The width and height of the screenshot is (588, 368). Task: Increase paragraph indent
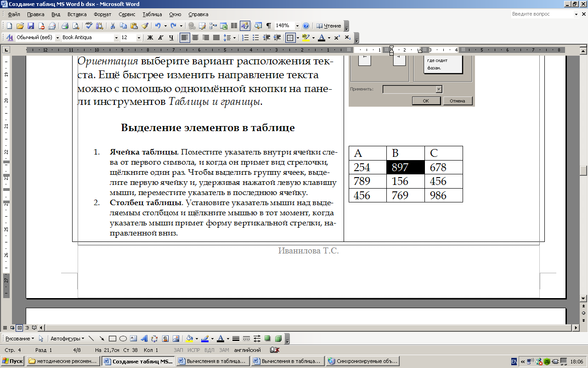pyautogui.click(x=277, y=38)
